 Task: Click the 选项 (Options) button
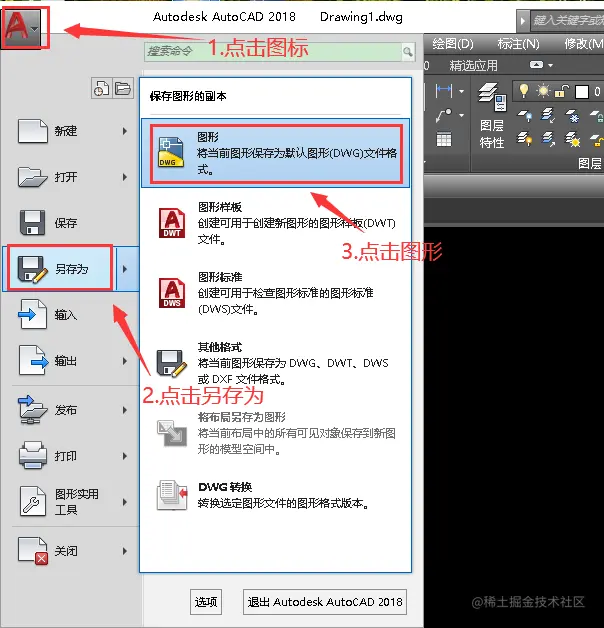pos(206,602)
